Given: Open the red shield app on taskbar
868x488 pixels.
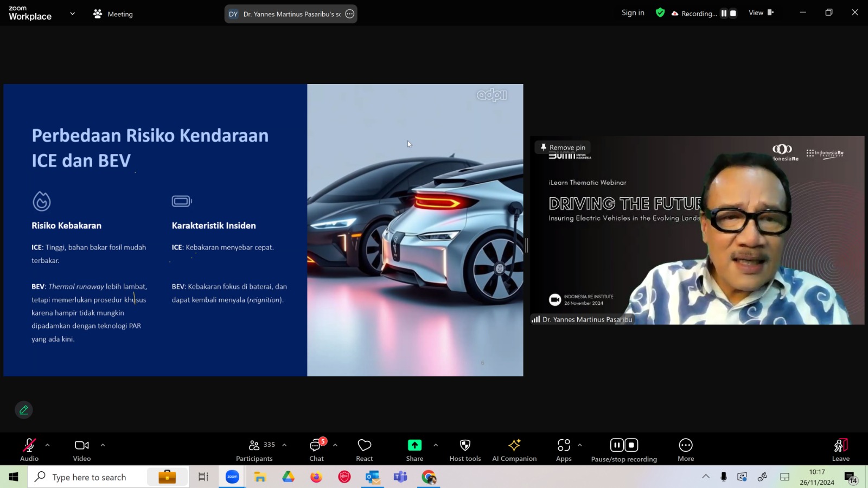Looking at the screenshot, I should coord(344,477).
